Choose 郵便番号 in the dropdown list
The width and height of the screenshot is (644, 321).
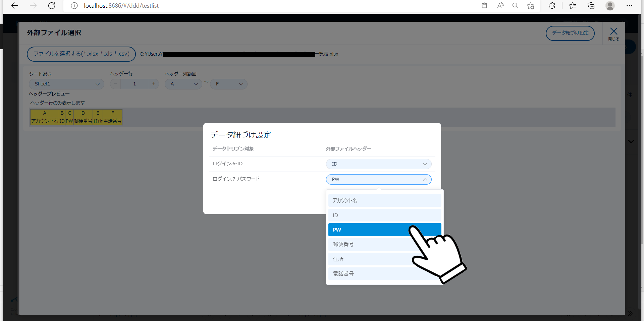[x=369, y=244]
